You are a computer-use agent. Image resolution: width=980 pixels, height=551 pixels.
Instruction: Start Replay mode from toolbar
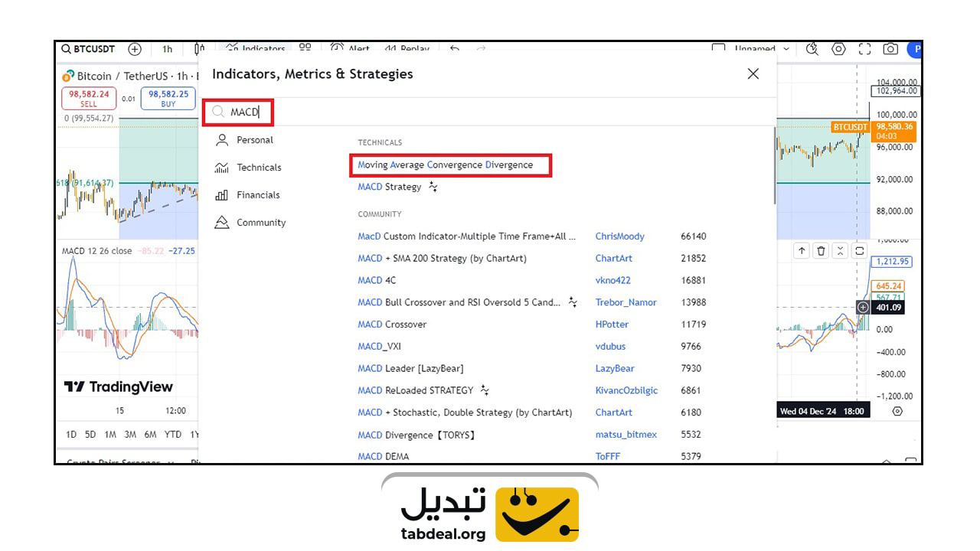[407, 48]
